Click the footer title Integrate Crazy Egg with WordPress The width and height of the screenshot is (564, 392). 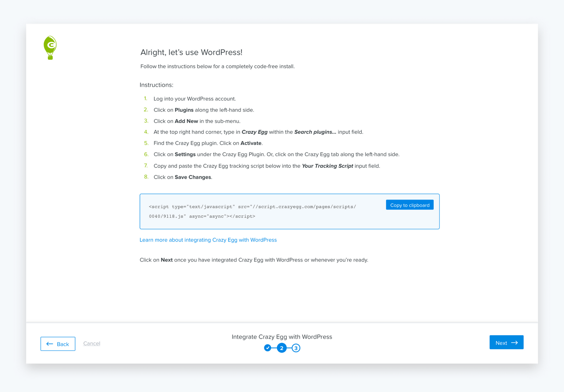click(x=282, y=337)
